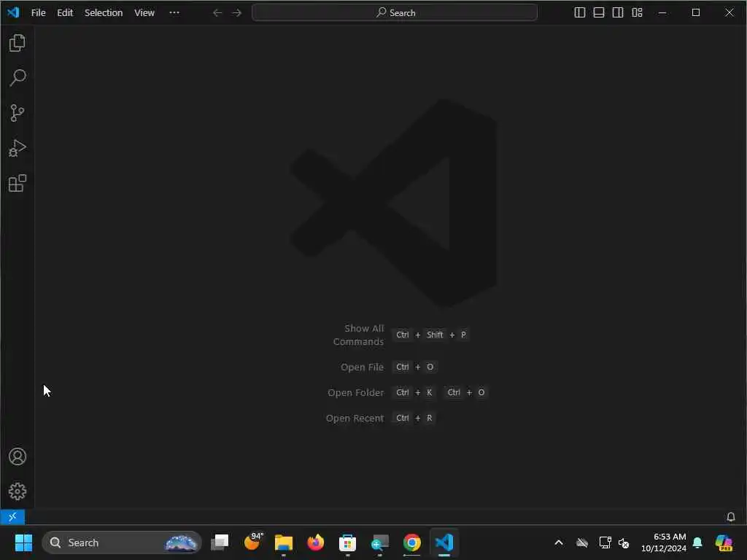Click the Show All Commands label
Viewport: 747px width, 560px height.
point(359,335)
